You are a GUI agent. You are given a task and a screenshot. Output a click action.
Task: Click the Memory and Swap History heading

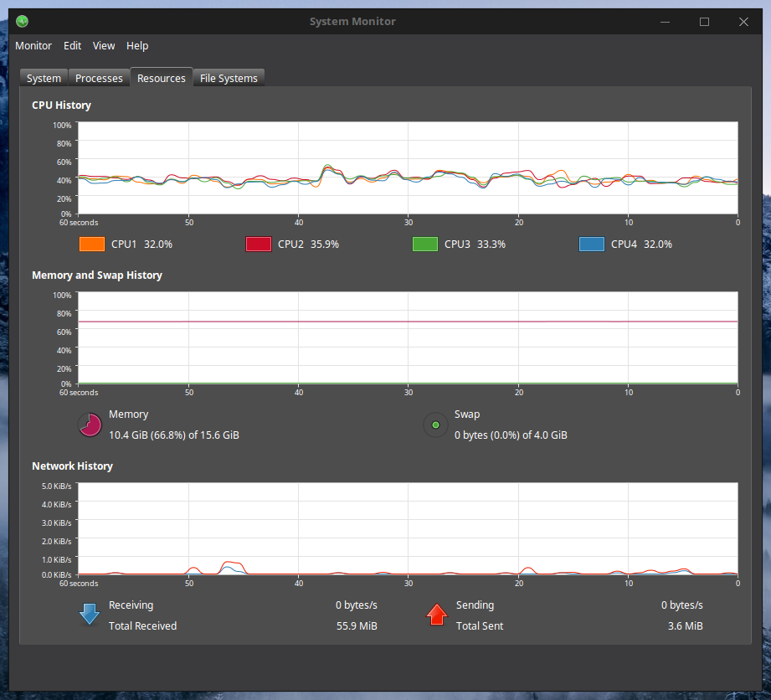tap(97, 275)
